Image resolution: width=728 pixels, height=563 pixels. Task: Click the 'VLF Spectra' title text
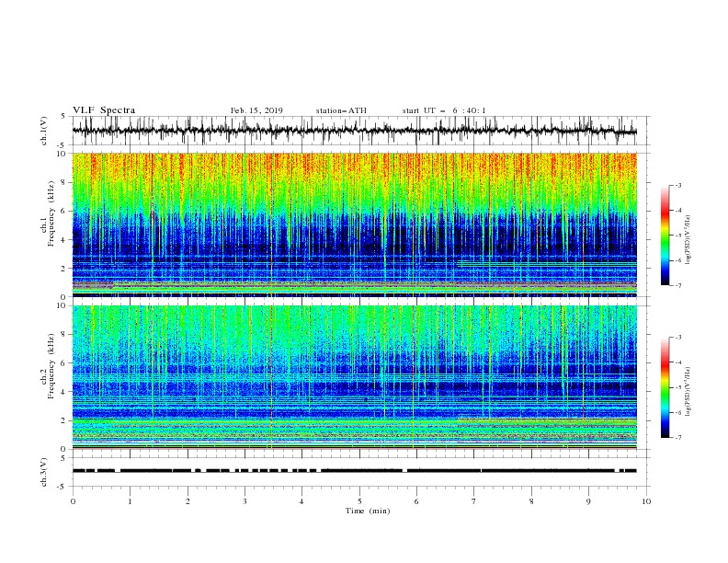[x=104, y=110]
